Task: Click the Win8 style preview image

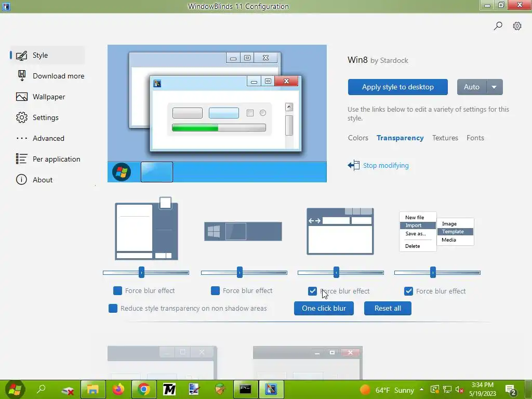Action: 217,114
